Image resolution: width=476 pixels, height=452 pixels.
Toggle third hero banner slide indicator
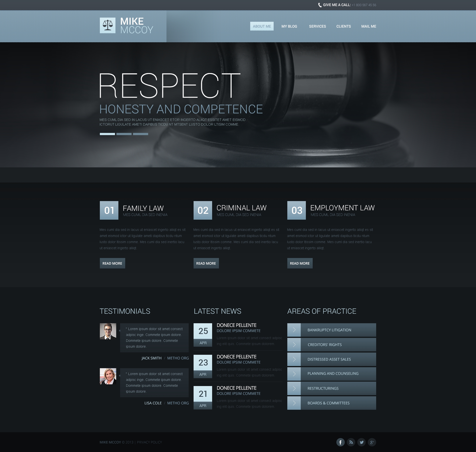pyautogui.click(x=140, y=135)
